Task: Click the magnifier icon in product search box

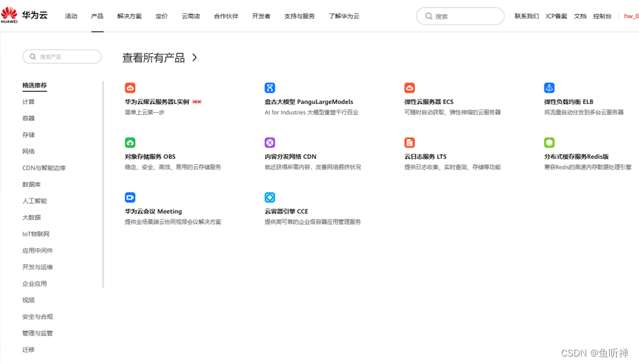Action: pyautogui.click(x=32, y=57)
